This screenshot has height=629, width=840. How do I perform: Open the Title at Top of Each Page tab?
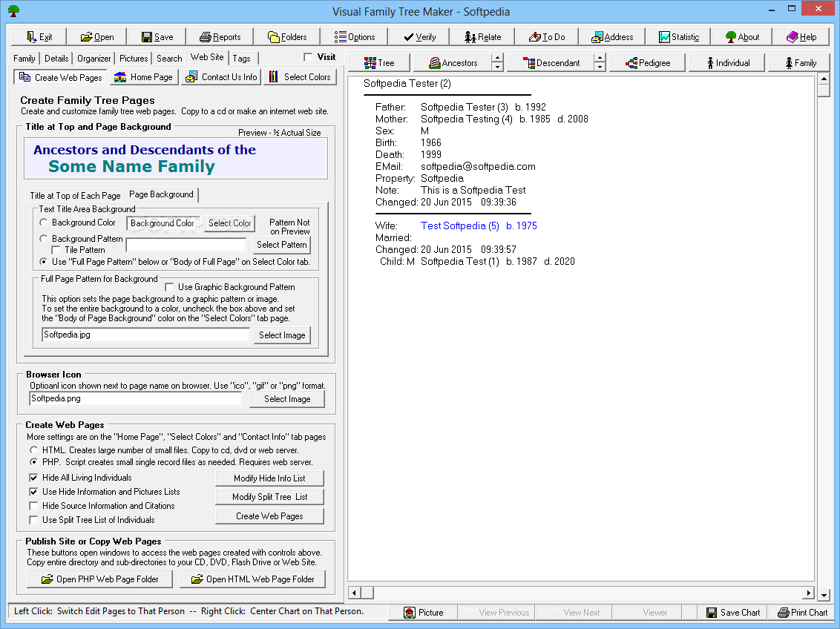click(75, 195)
